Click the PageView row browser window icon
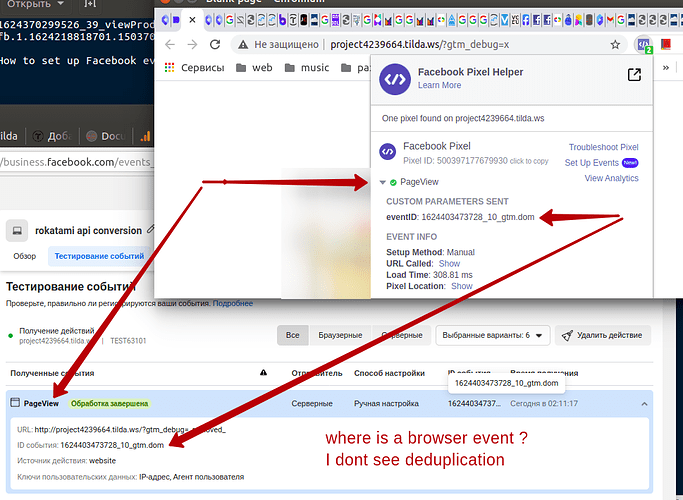Screen dimensions: 683x500 [15, 403]
